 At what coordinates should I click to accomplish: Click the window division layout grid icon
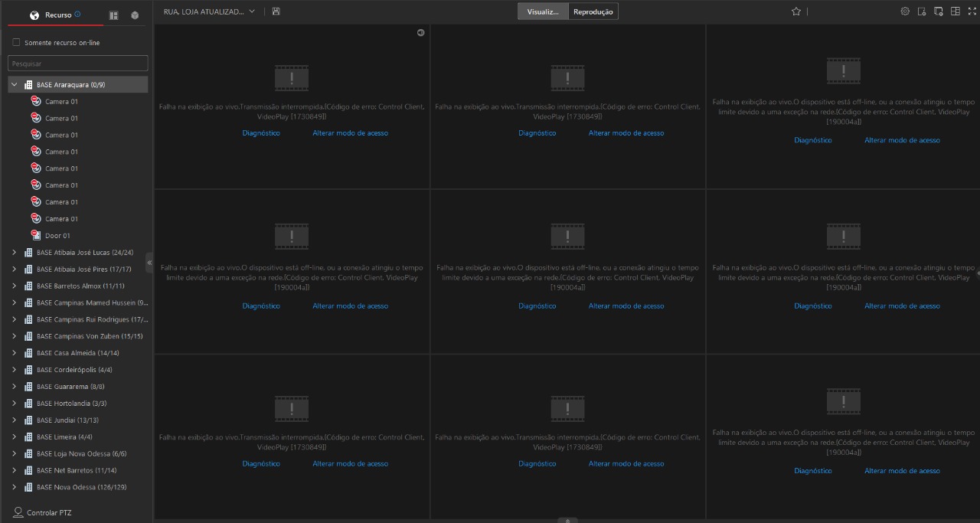[x=955, y=11]
